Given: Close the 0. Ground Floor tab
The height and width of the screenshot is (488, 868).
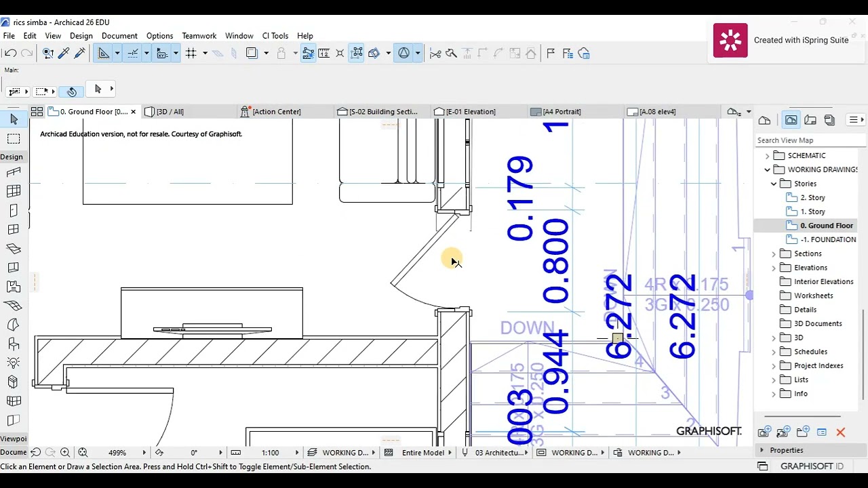Looking at the screenshot, I should coord(133,112).
